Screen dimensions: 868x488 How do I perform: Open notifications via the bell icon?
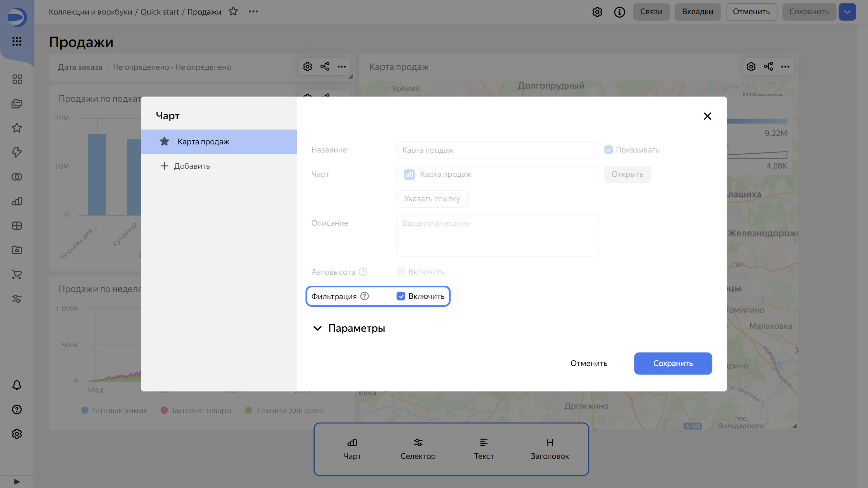pyautogui.click(x=16, y=385)
